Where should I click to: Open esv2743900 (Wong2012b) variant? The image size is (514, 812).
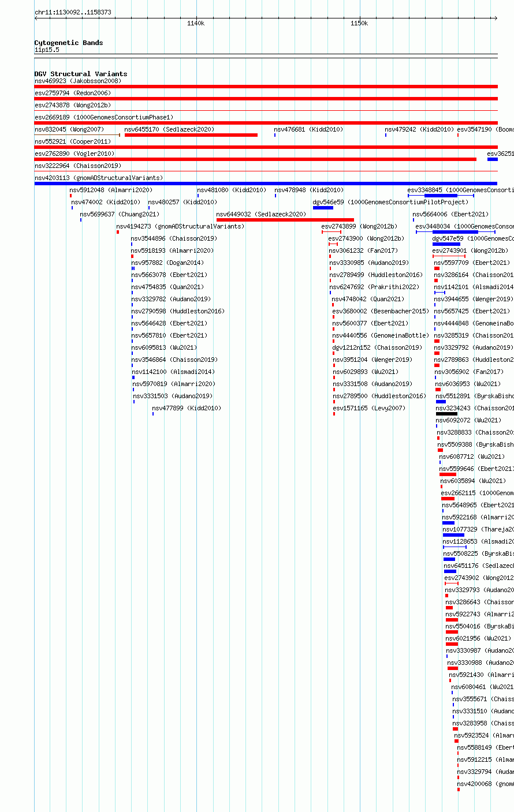(x=366, y=238)
